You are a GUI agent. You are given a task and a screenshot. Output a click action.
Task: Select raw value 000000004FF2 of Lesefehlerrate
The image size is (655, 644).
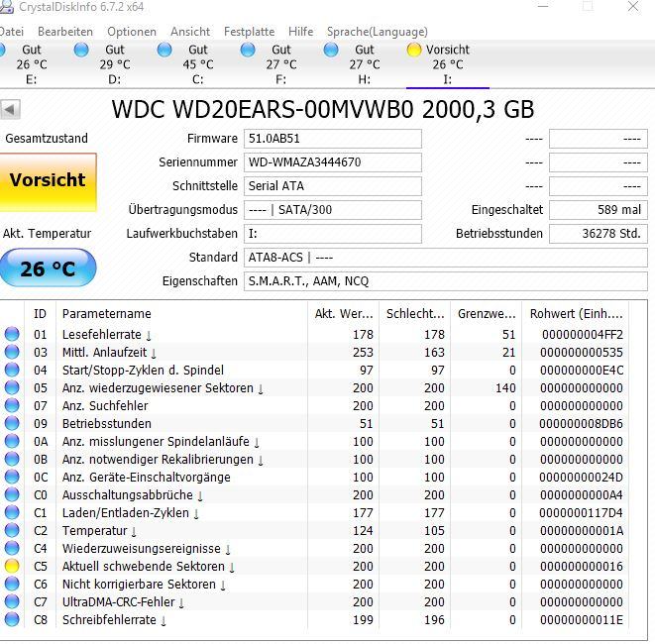tap(583, 335)
